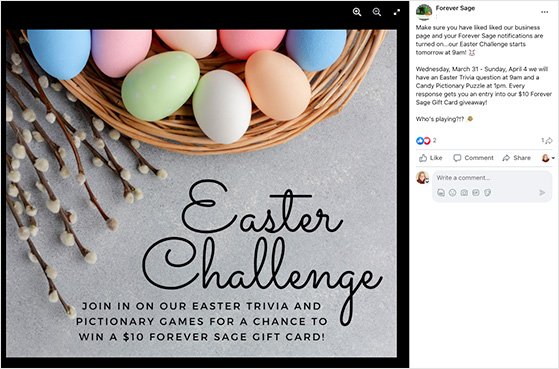Open the Forever Sage page name link
This screenshot has width=559, height=369.
point(455,8)
